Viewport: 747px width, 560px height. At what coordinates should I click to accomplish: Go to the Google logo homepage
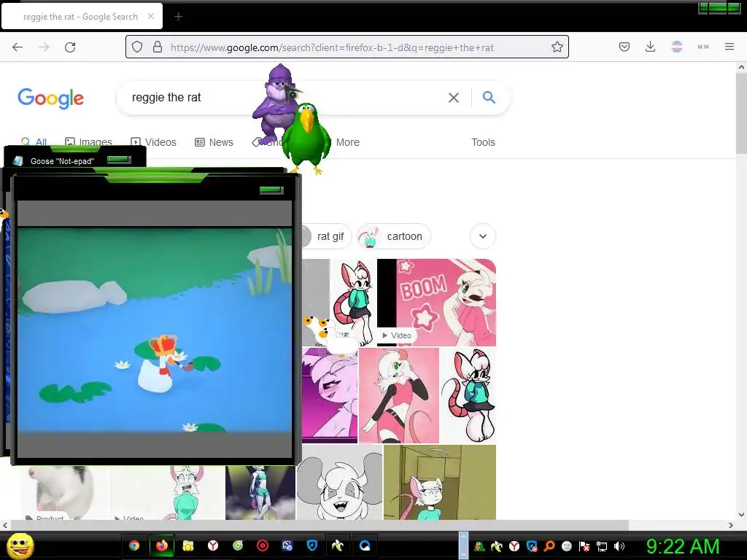pyautogui.click(x=51, y=98)
